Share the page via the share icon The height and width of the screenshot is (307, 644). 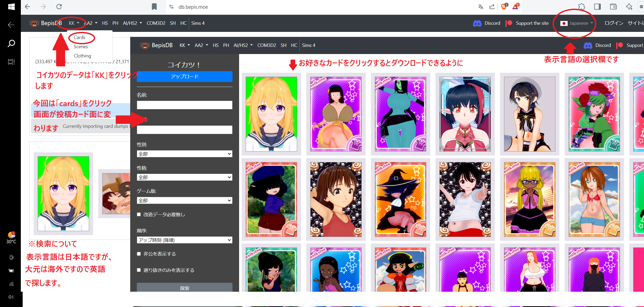[x=492, y=7]
